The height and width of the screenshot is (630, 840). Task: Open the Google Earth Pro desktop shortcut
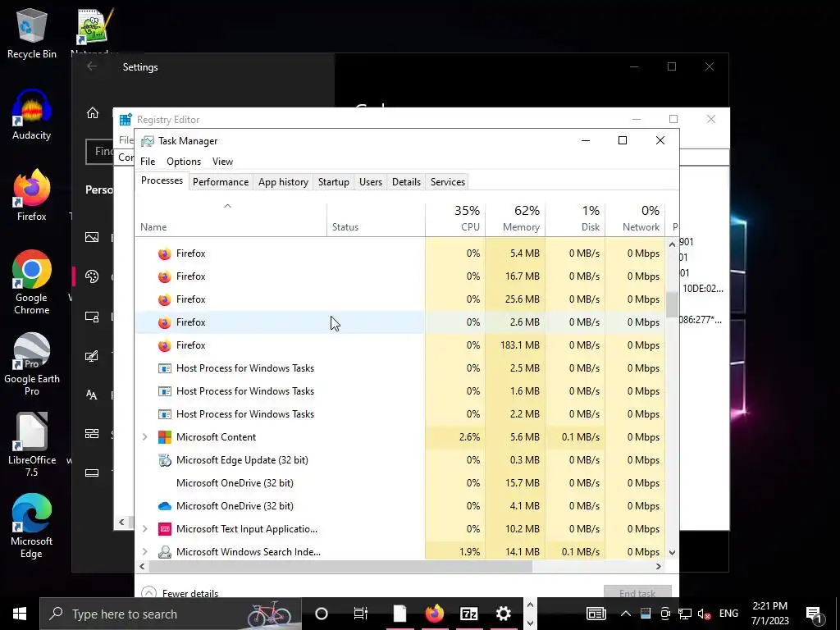pos(32,364)
